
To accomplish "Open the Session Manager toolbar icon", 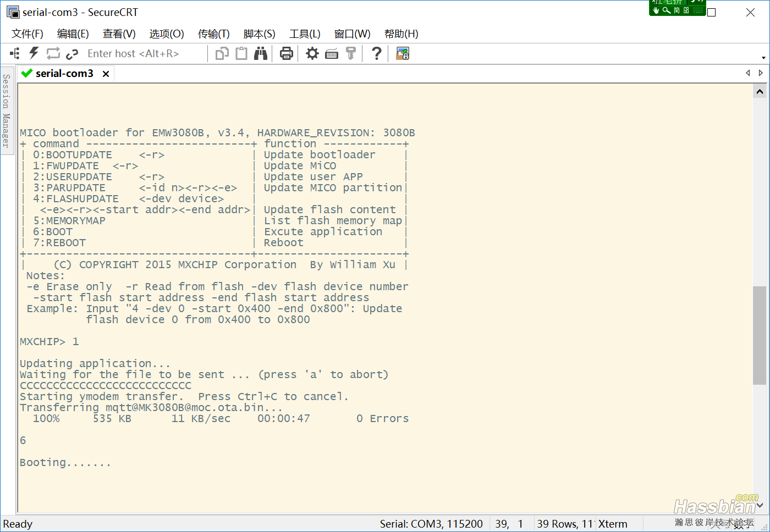I will 15,53.
